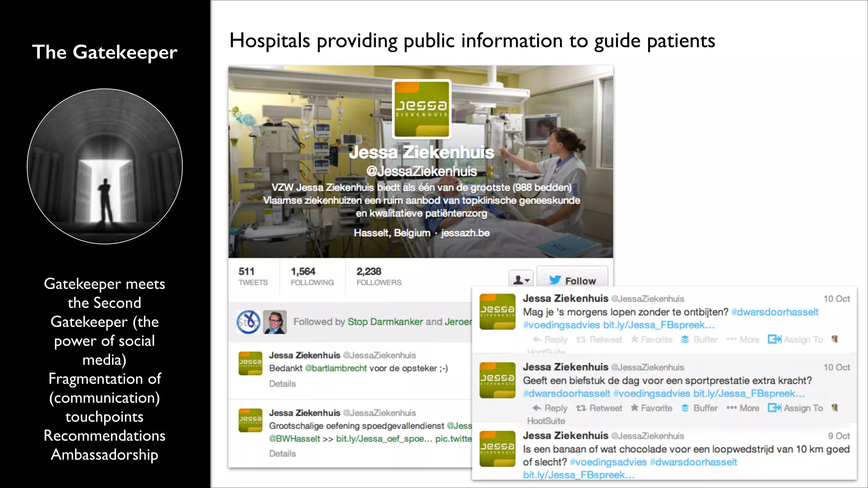Click Assign To on ontbijten tweet
Screen dimensions: 868x488
coord(795,340)
